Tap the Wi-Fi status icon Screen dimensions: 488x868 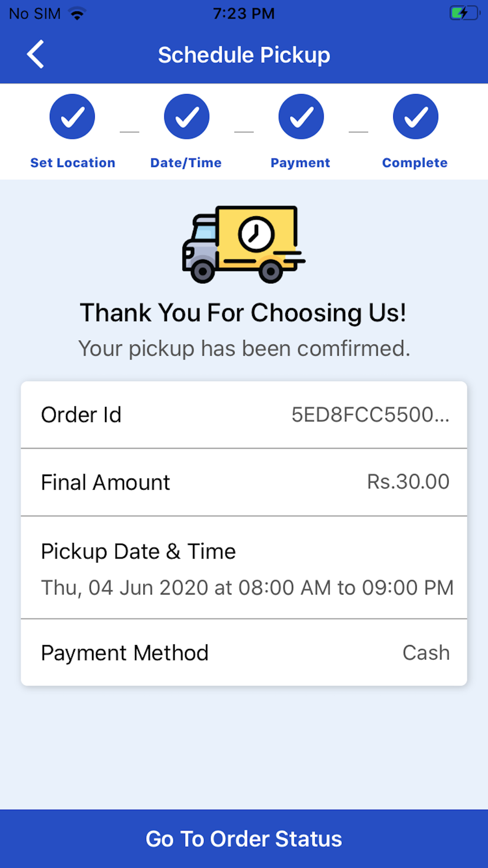click(x=77, y=14)
